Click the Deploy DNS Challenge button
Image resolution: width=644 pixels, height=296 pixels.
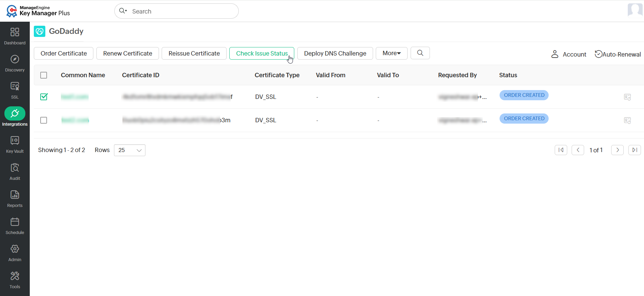pos(335,53)
